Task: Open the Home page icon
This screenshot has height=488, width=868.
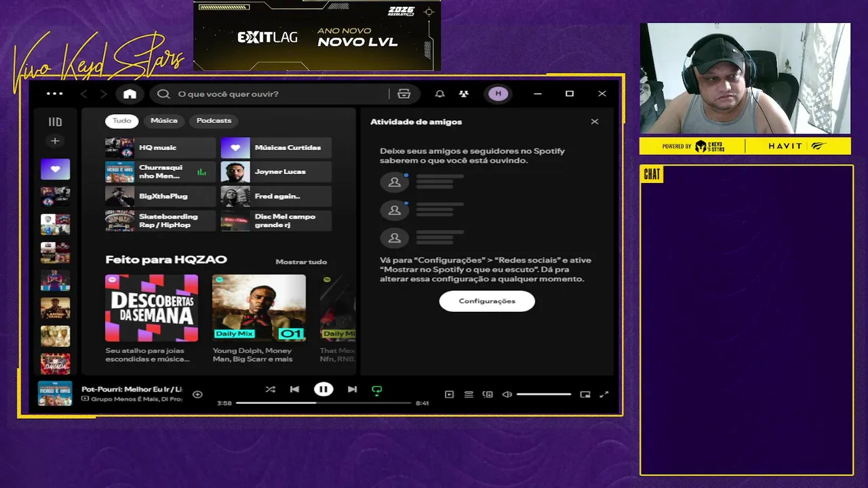Action: pyautogui.click(x=130, y=94)
